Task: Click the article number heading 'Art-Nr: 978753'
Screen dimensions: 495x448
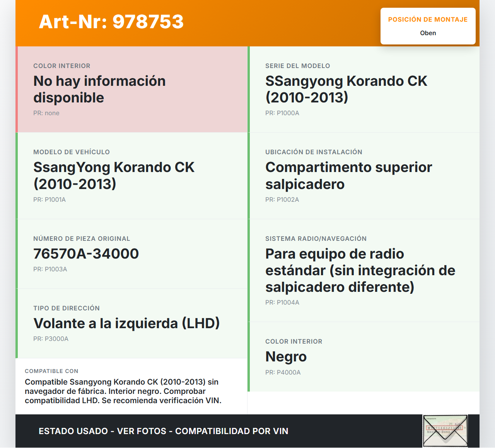Action: [x=111, y=22]
